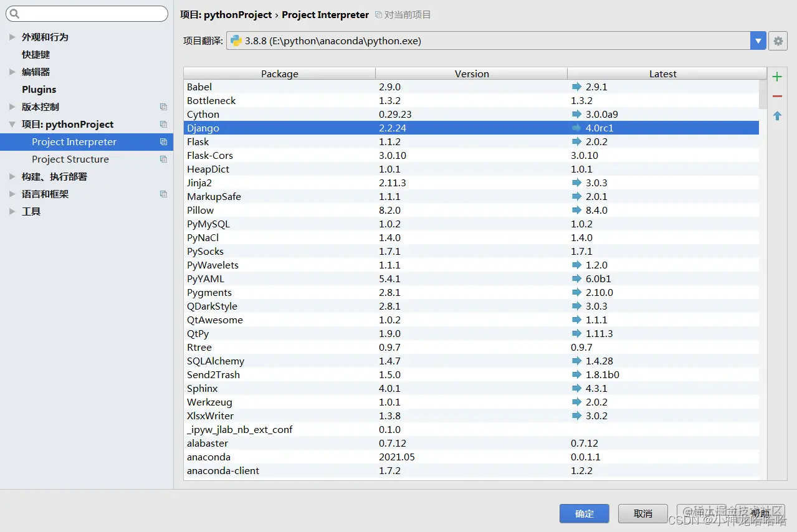797x532 pixels.
Task: Click the update arrow in PyYAML row
Action: pos(576,279)
